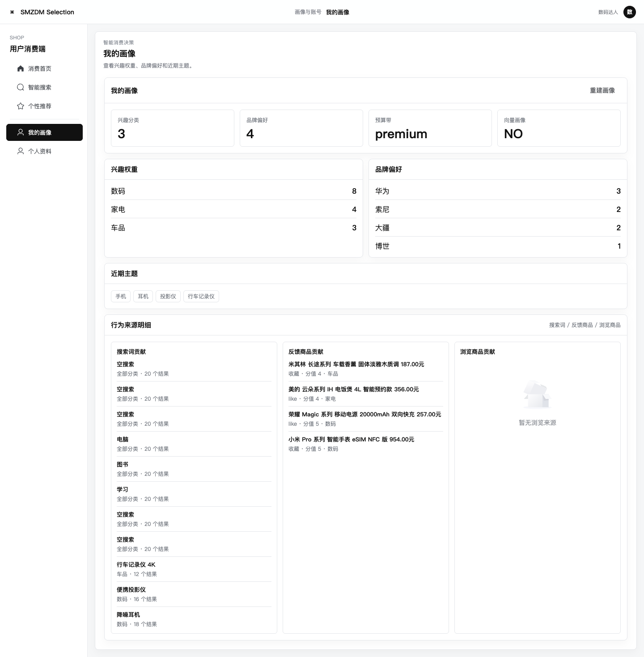Click the 小米 Pro 智能手表 feedback item
This screenshot has width=644, height=657.
click(x=366, y=444)
